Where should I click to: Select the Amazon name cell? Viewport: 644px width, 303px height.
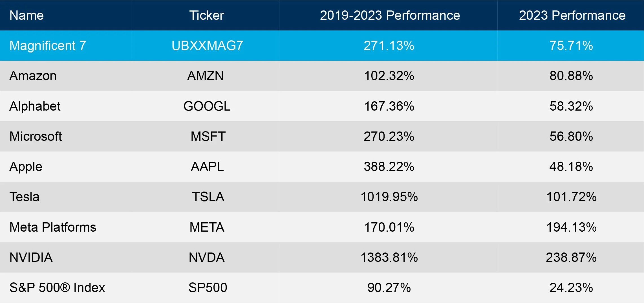(33, 76)
